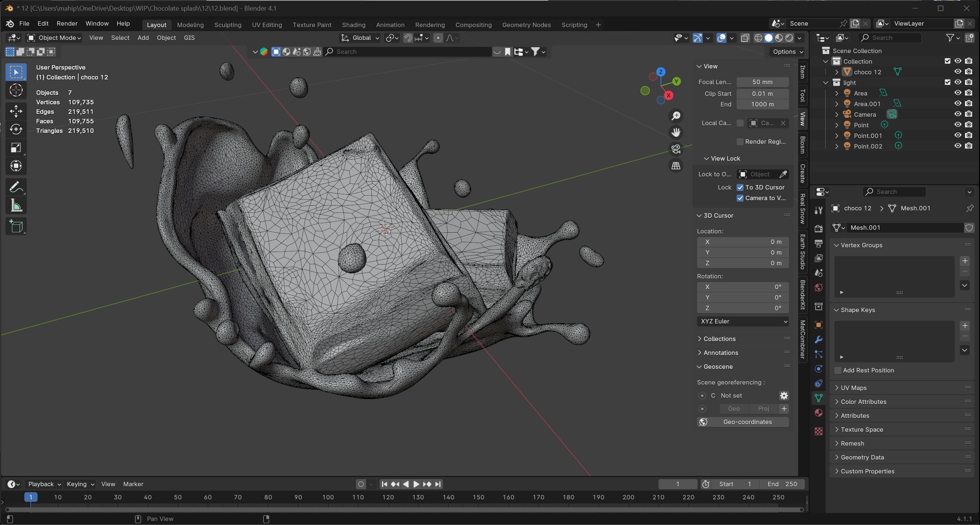This screenshot has height=525, width=980.
Task: Select the Annotate tool
Action: click(16, 187)
